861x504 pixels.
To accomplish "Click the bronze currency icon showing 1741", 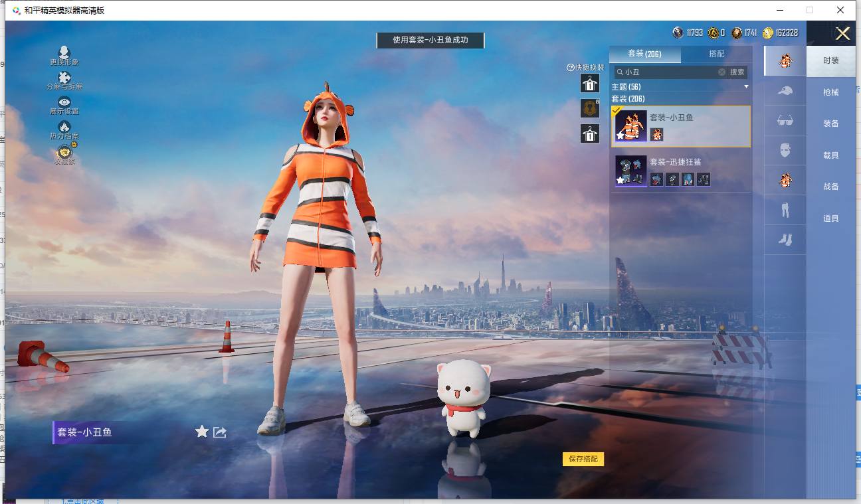I will coord(737,33).
